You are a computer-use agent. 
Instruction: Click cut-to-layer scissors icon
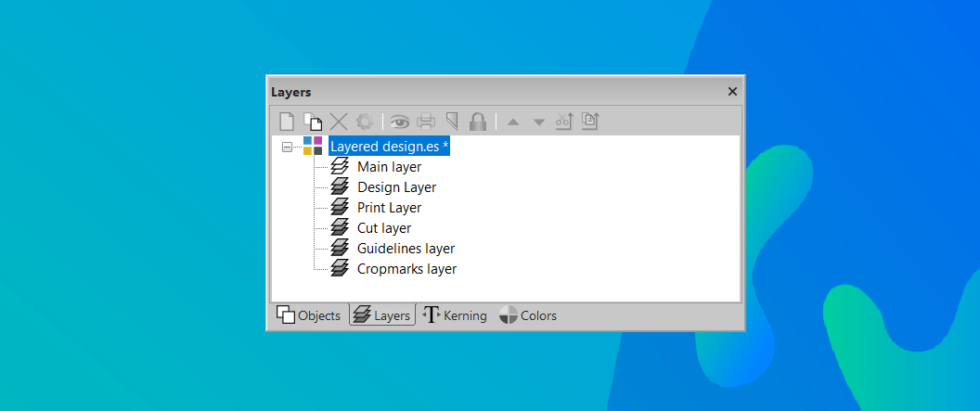pos(564,122)
